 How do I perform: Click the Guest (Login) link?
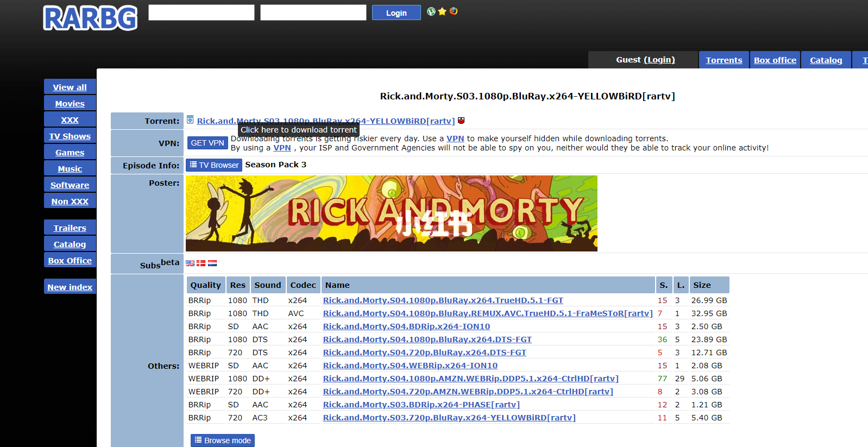pyautogui.click(x=659, y=60)
